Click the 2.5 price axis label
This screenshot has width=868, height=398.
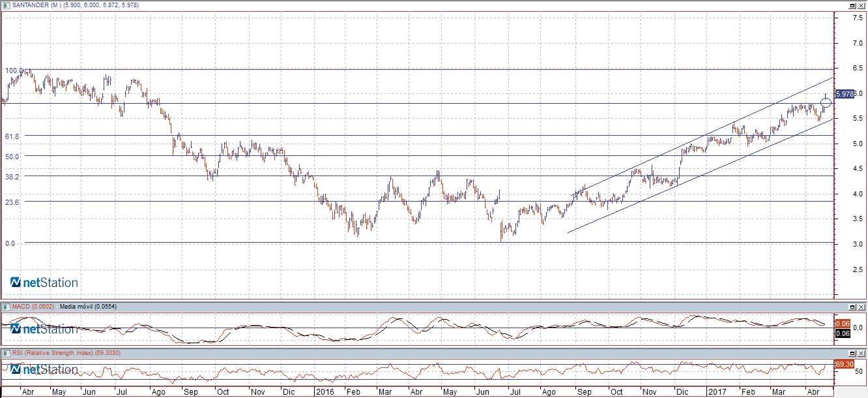859,269
